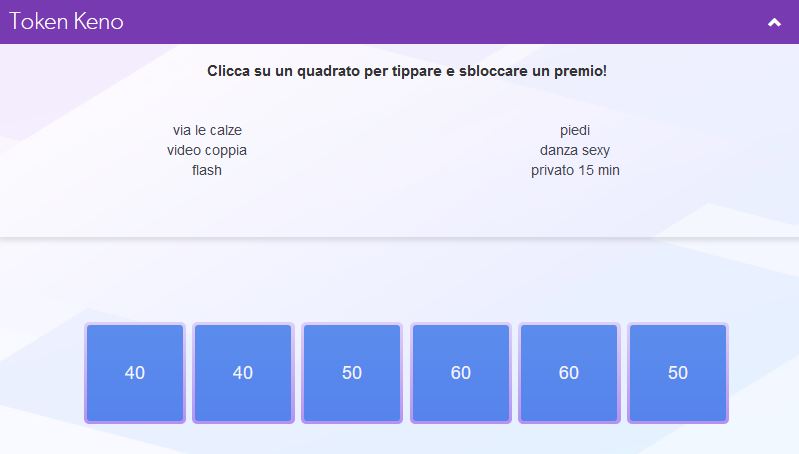Click the word 'Keno' in the header
This screenshot has width=799, height=454.
pyautogui.click(x=98, y=21)
